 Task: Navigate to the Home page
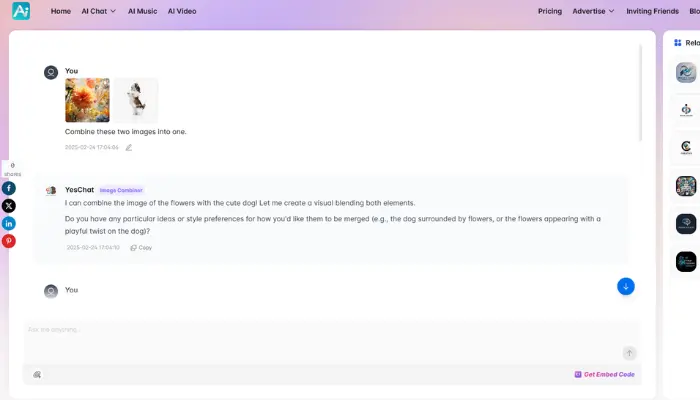click(61, 11)
